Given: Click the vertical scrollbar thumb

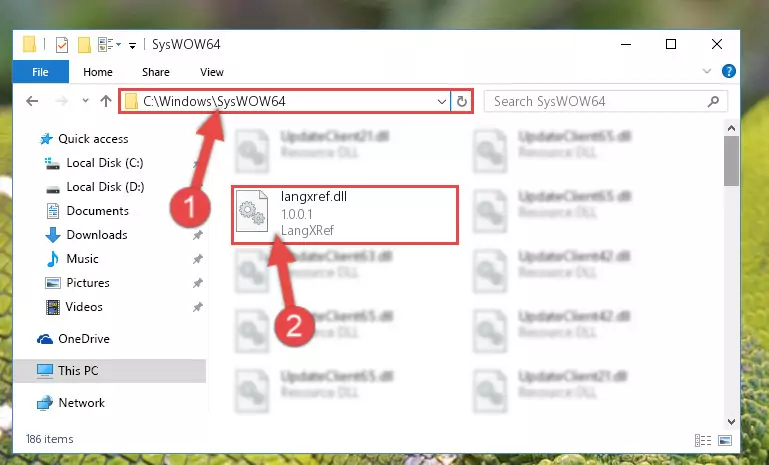Looking at the screenshot, I should pyautogui.click(x=731, y=161).
